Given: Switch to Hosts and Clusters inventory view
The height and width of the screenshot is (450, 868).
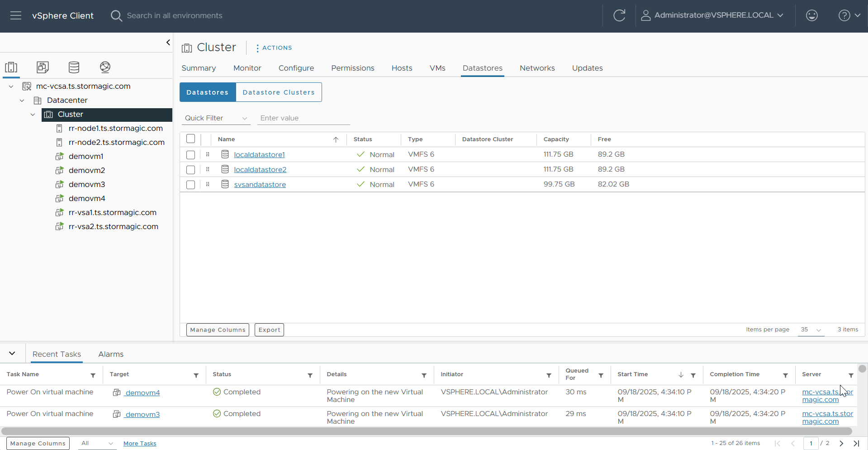Looking at the screenshot, I should [11, 67].
